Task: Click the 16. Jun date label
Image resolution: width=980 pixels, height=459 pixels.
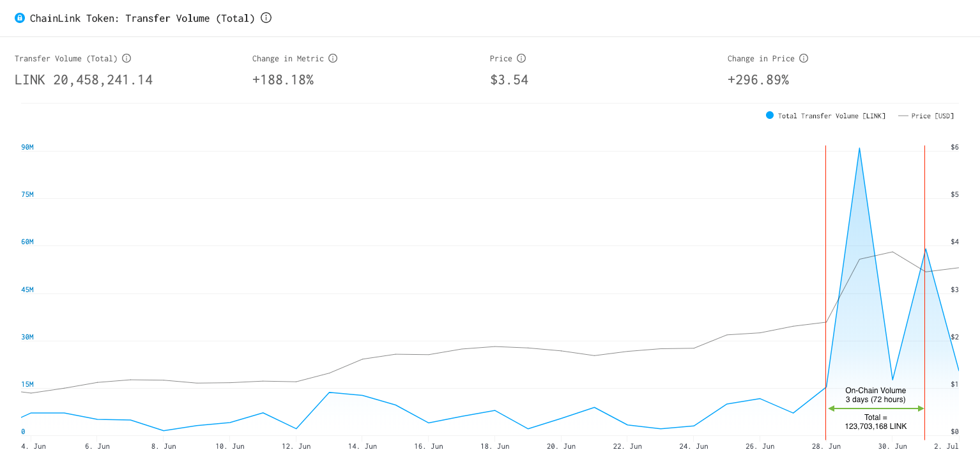Action: click(429, 446)
